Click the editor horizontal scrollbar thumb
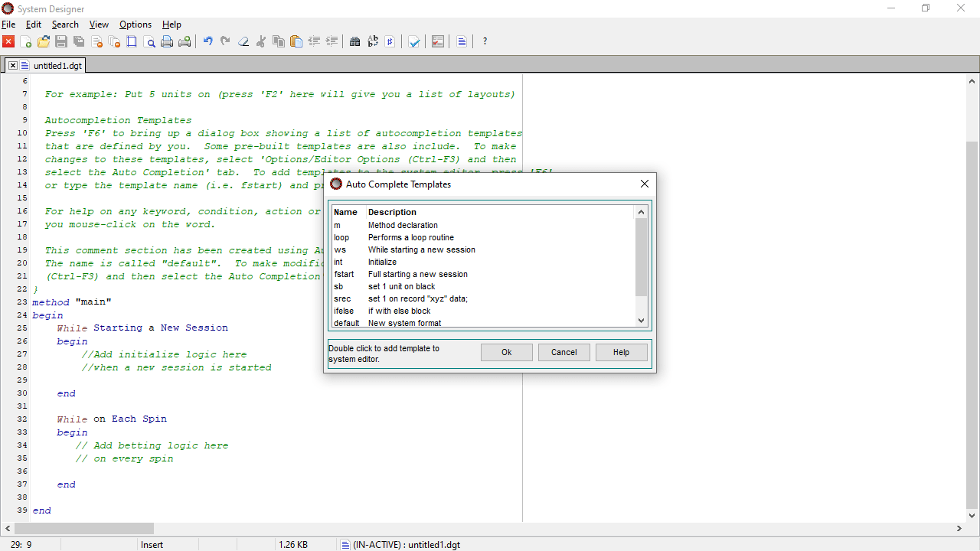The height and width of the screenshot is (551, 980). (83, 528)
